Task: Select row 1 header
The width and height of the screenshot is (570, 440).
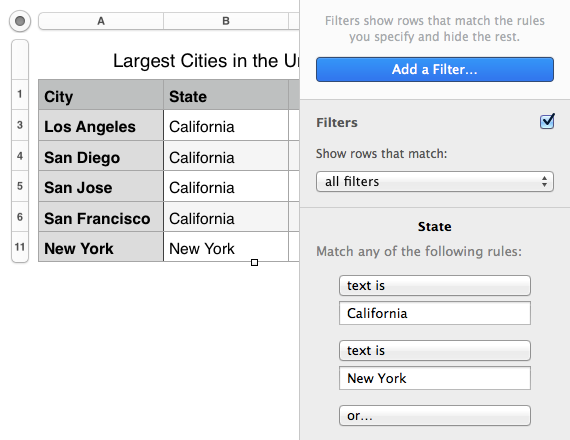Action: point(20,95)
